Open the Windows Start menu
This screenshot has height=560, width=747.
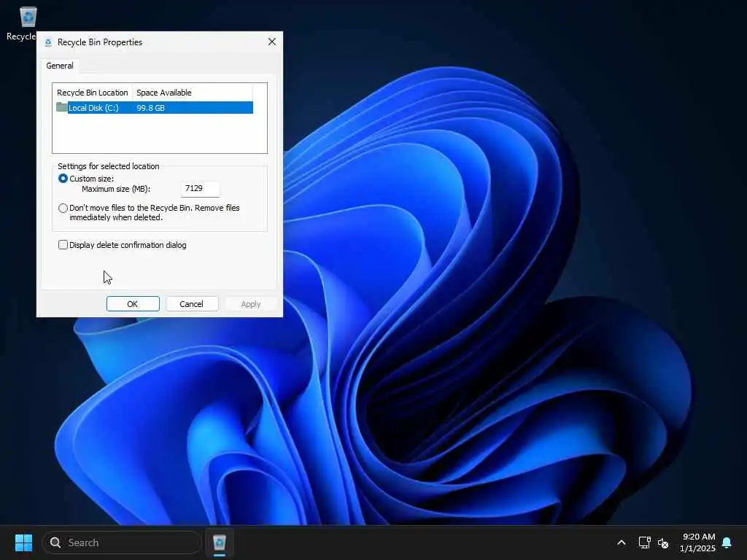pos(23,542)
